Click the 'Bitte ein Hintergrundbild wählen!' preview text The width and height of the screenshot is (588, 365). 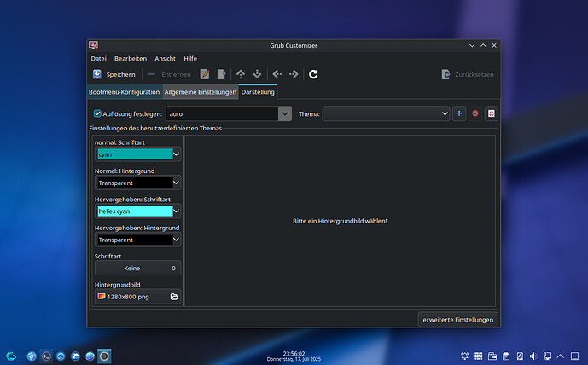coord(340,221)
